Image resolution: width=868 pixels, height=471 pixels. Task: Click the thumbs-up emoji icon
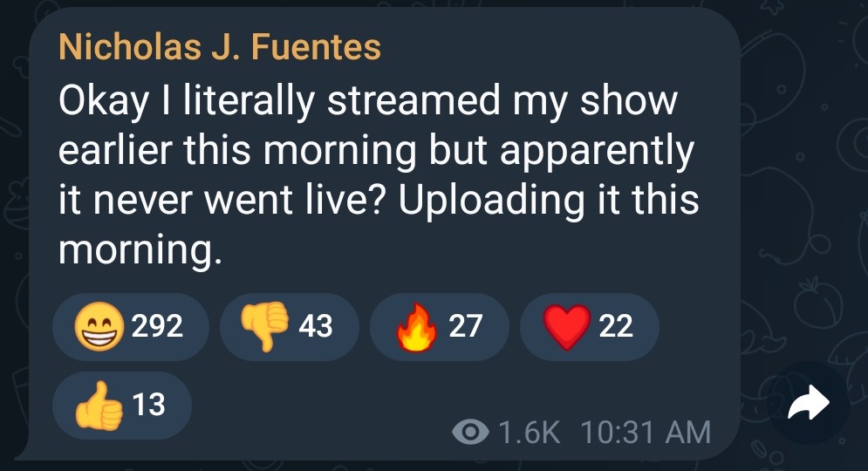click(99, 406)
